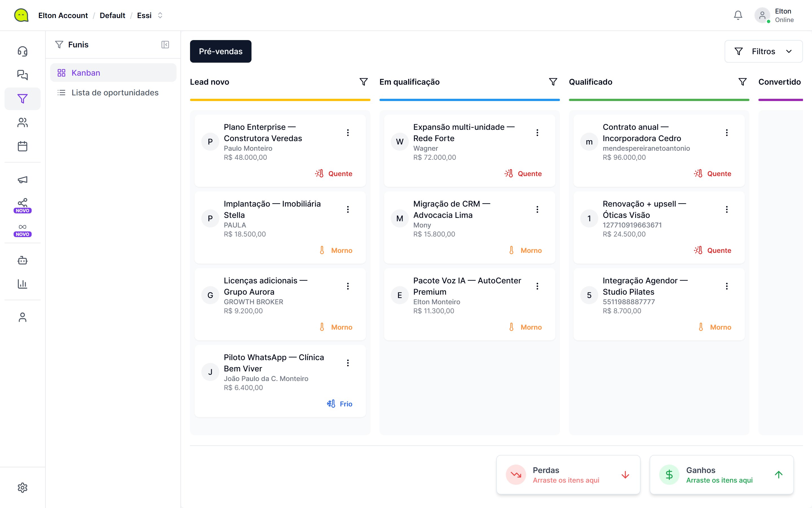This screenshot has height=508, width=812.
Task: Click the app logo at top left
Action: coord(21,16)
